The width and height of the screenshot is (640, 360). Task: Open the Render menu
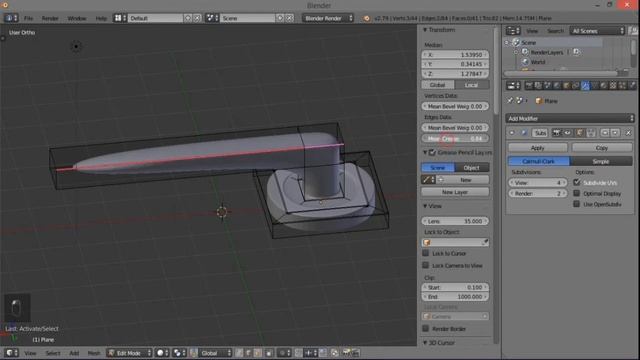(50, 18)
